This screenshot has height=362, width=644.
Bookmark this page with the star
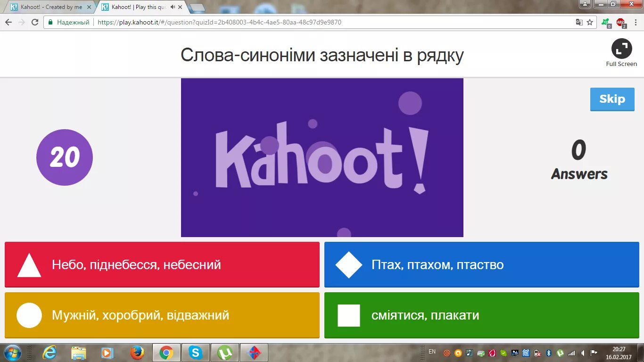point(590,22)
